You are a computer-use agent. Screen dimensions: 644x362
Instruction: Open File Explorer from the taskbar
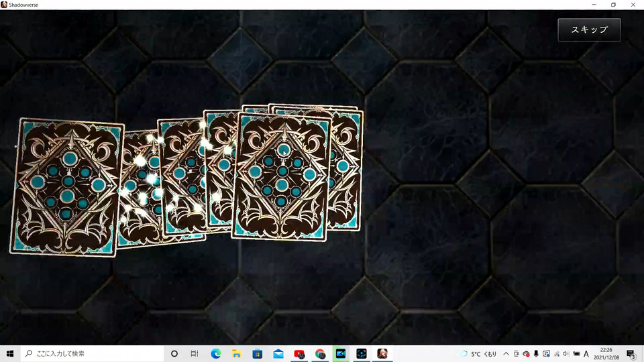click(x=237, y=353)
